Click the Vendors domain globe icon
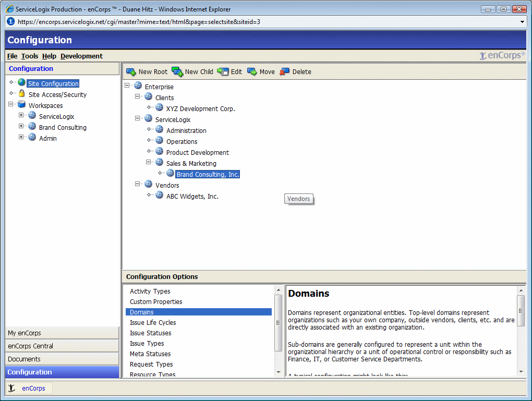This screenshot has width=532, height=401. coord(149,184)
